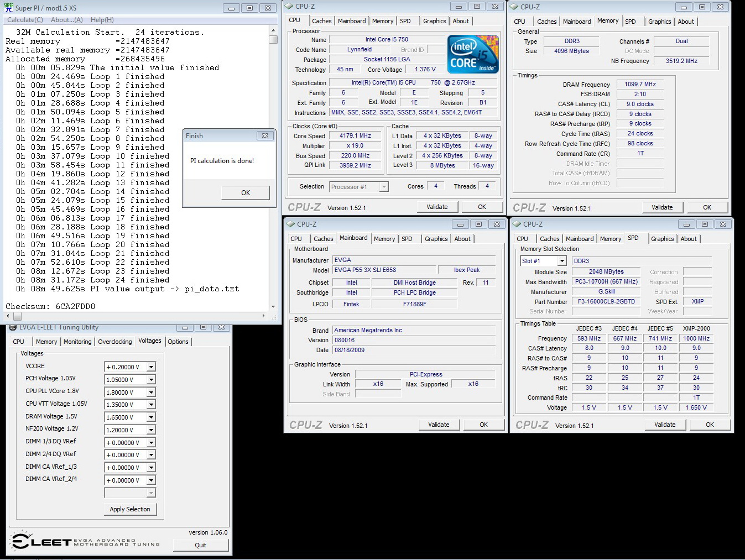
Task: Click Super PI vertical scrollbar thumb
Action: click(273, 39)
